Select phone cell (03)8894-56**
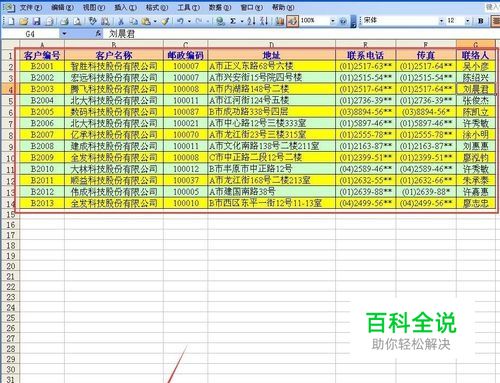This screenshot has width=500, height=383. tap(366, 112)
